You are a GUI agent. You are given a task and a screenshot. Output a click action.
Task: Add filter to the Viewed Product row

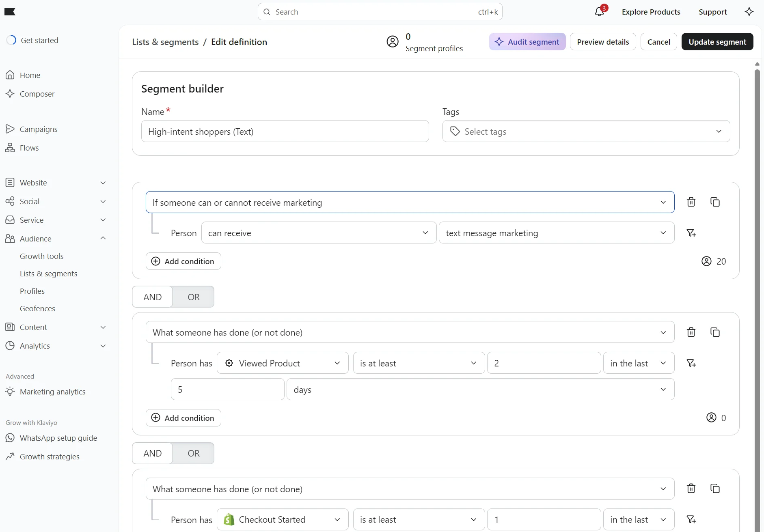691,363
